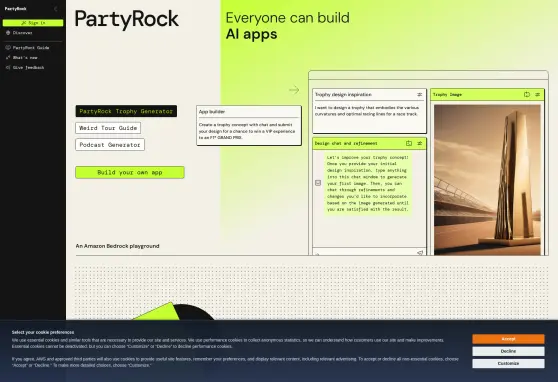Collapse the PartyRock sidebar with the chevron
The image size is (558, 382).
[56, 9]
